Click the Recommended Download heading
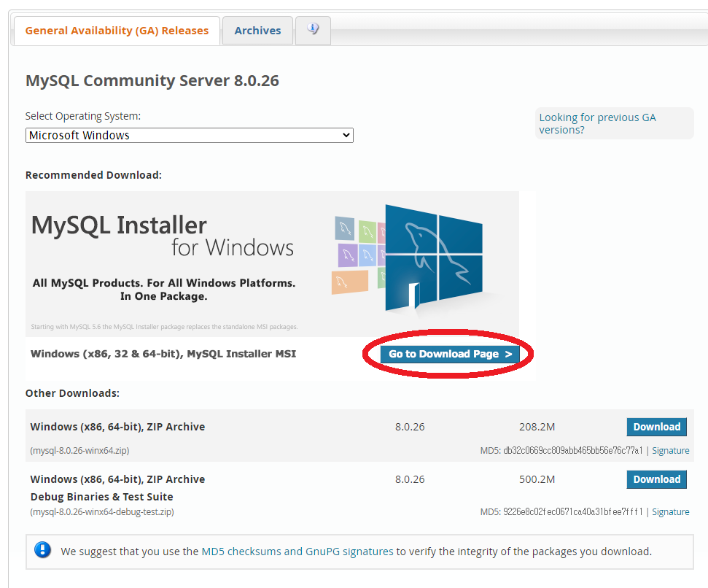708x588 pixels. click(x=93, y=175)
